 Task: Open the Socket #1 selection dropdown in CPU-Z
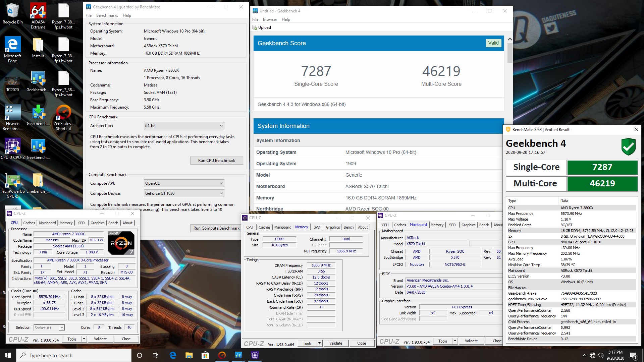(x=49, y=328)
